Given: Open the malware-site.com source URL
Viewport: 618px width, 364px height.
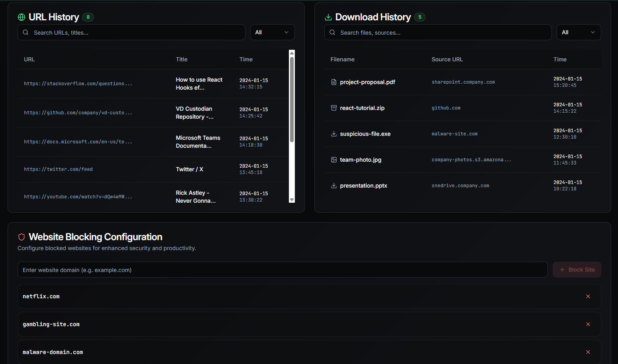Looking at the screenshot, I should point(454,134).
